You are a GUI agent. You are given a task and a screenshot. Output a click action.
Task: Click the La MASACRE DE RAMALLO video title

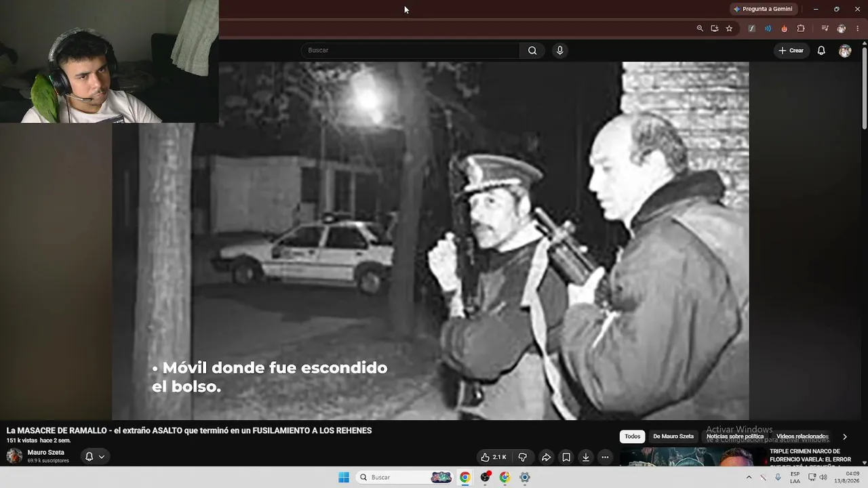189,430
